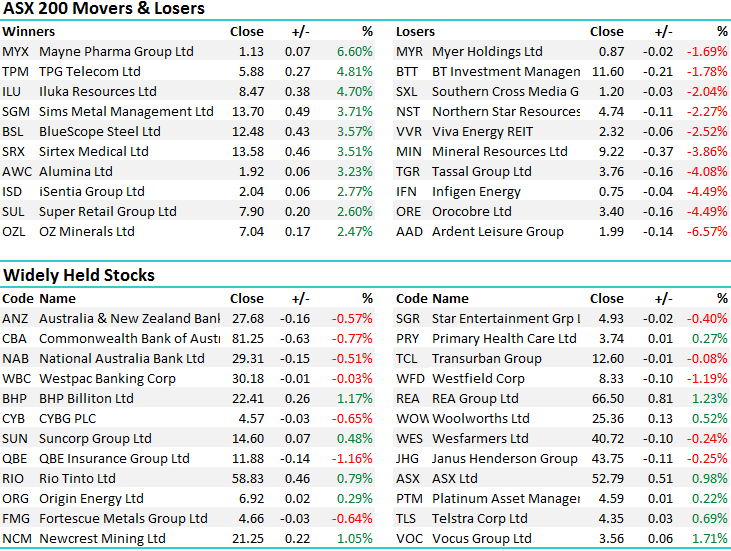The height and width of the screenshot is (551, 731).
Task: Click the MYX stock code
Action: tap(16, 51)
